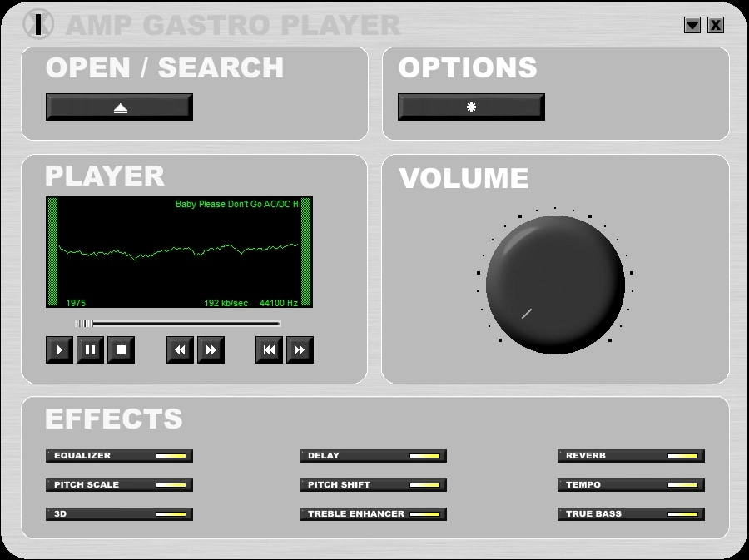749x560 pixels.
Task: Rewind the track
Action: pos(180,350)
